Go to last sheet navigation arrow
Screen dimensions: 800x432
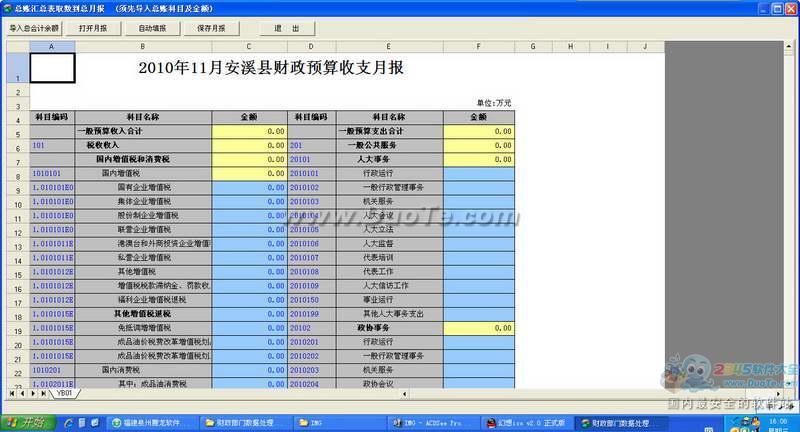click(44, 394)
